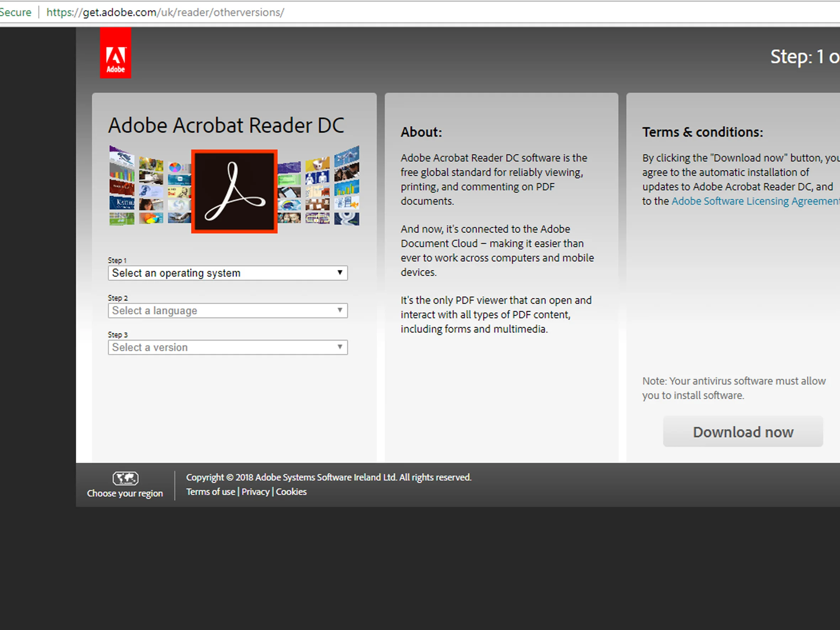The height and width of the screenshot is (630, 840).
Task: Click the right thumbnail collage image
Action: (x=318, y=186)
